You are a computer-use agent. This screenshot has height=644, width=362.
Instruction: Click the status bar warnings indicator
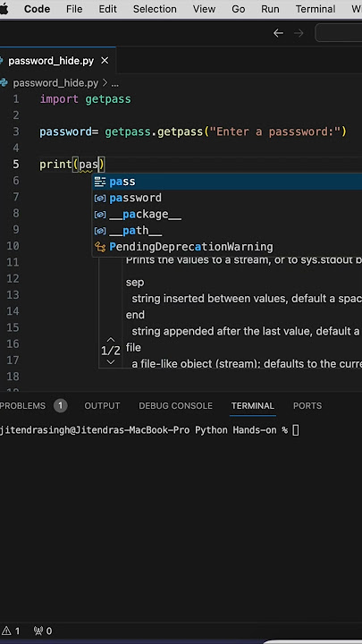tap(11, 631)
